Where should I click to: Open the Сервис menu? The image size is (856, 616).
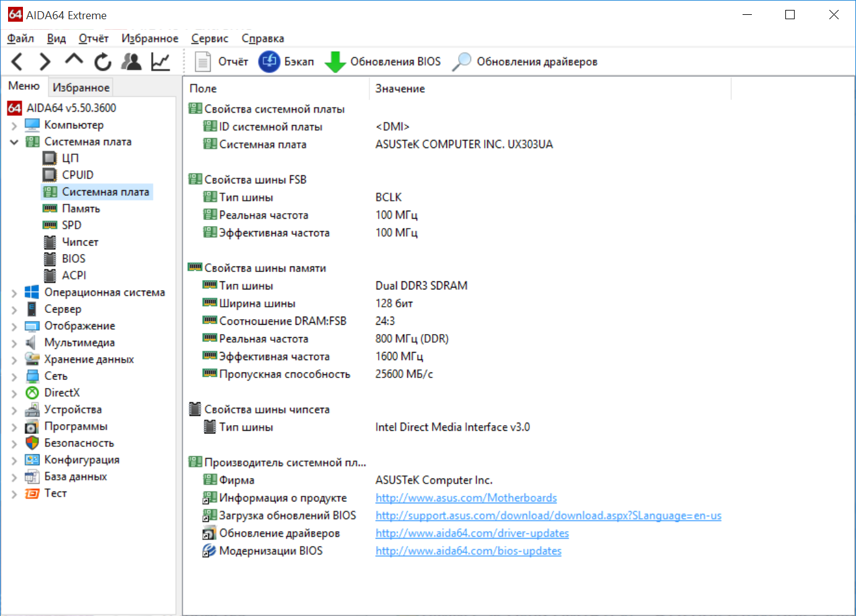(x=210, y=38)
